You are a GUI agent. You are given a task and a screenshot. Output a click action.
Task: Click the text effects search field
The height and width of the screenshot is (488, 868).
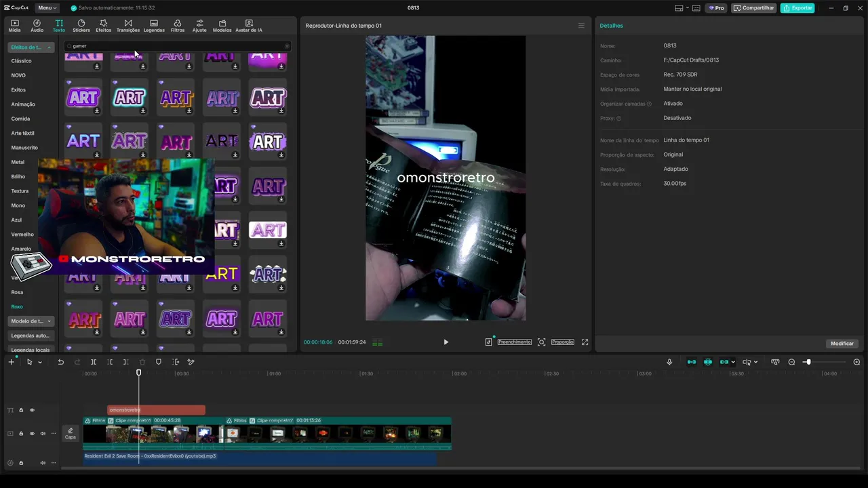[x=178, y=46]
